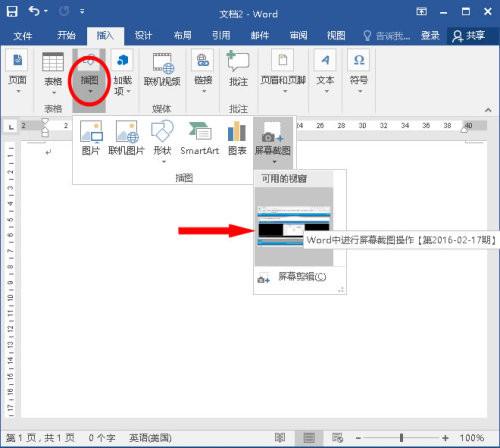
Task: Save the document with the floppy disk icon
Action: coord(12,12)
